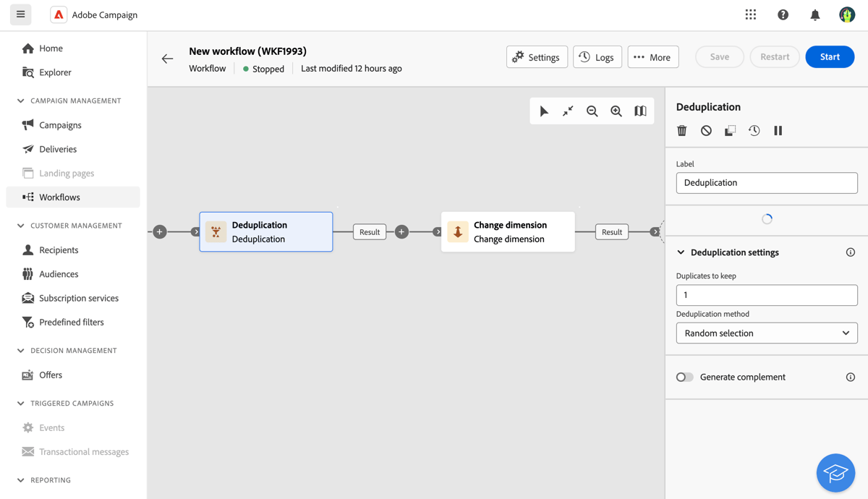Screen dimensions: 868x499
Task: Start the workflow
Action: [830, 56]
